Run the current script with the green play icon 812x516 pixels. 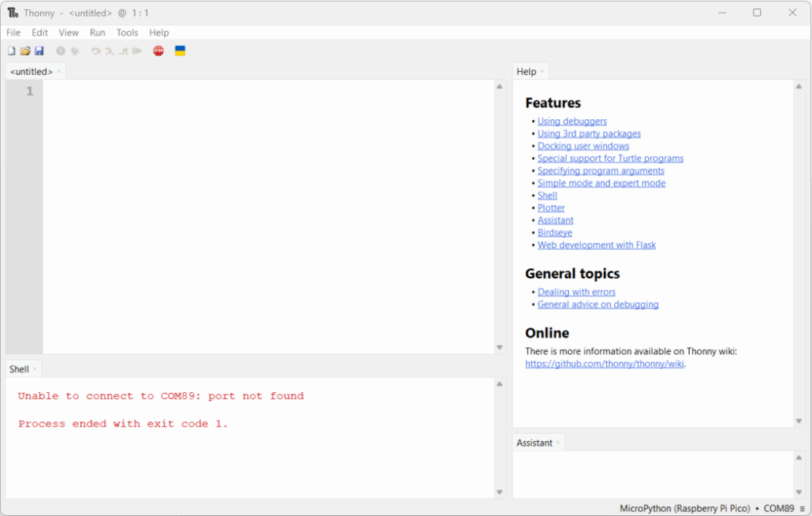point(61,50)
